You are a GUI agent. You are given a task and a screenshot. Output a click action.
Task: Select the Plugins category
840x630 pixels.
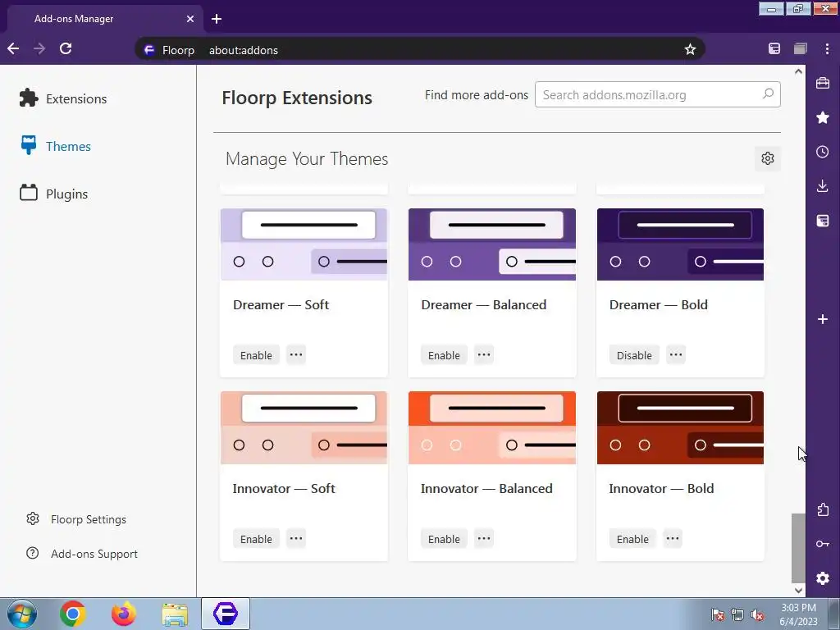tap(54, 194)
